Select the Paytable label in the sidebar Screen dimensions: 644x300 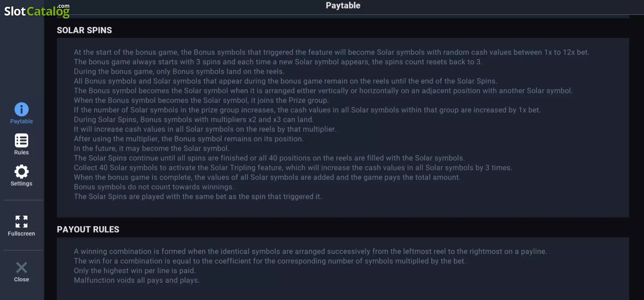tap(21, 121)
